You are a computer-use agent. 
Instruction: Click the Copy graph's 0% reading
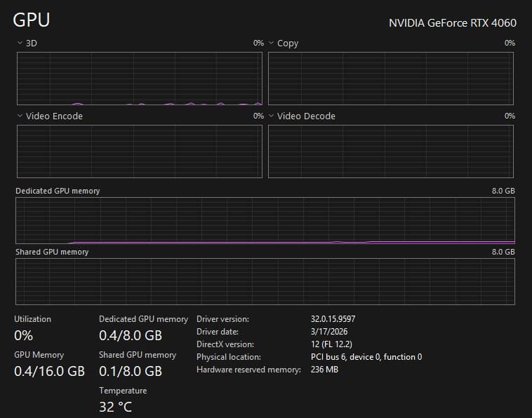coord(510,43)
